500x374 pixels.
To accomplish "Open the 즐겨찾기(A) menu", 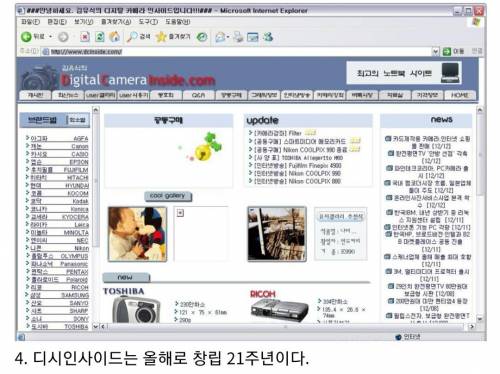I will 116,22.
